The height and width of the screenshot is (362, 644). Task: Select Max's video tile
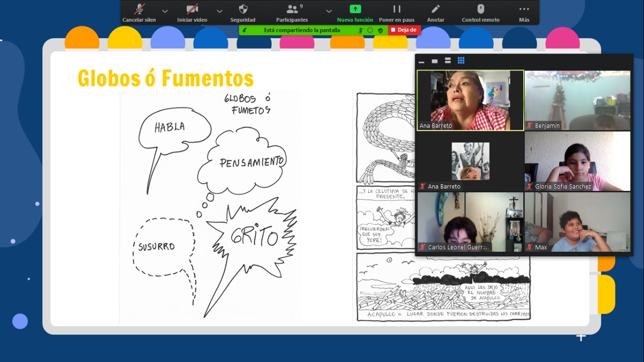pyautogui.click(x=578, y=222)
